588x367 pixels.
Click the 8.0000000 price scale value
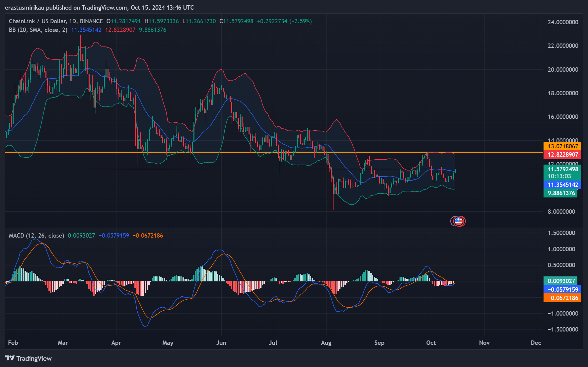click(x=561, y=212)
